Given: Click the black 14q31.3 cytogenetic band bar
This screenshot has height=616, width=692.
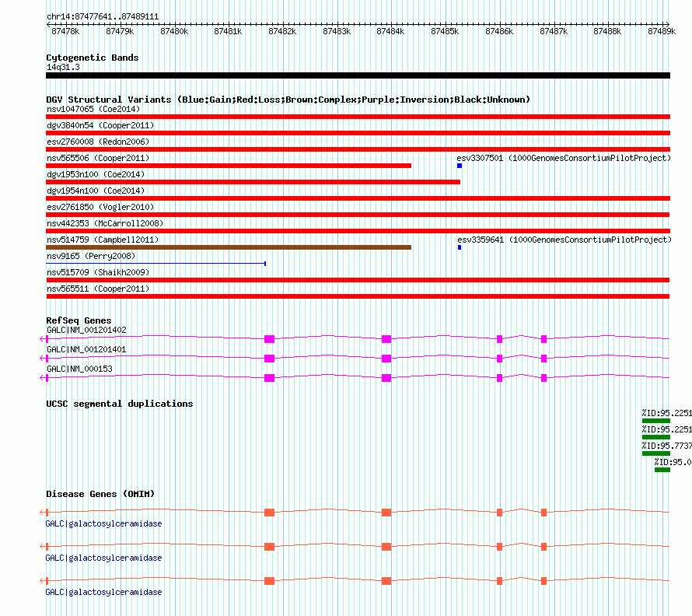Looking at the screenshot, I should click(358, 75).
